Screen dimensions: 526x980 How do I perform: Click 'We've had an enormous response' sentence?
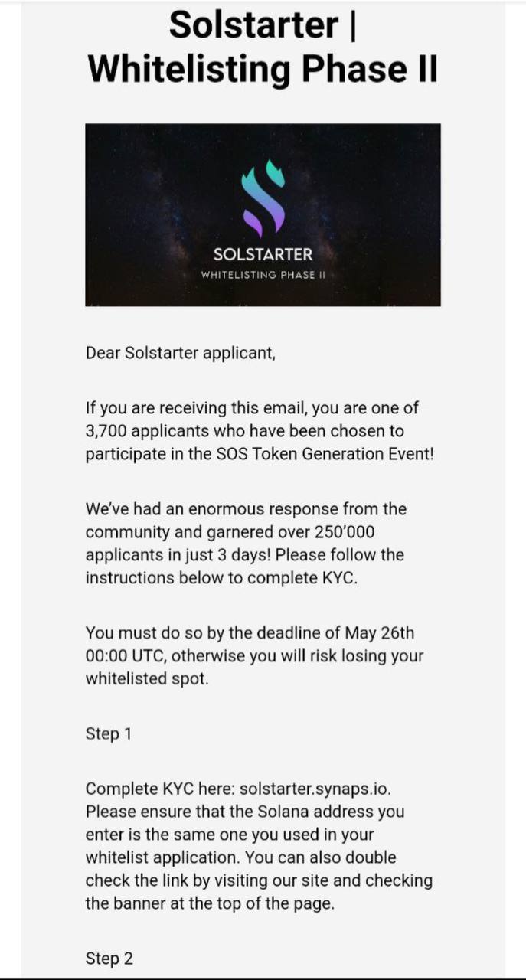pos(245,509)
